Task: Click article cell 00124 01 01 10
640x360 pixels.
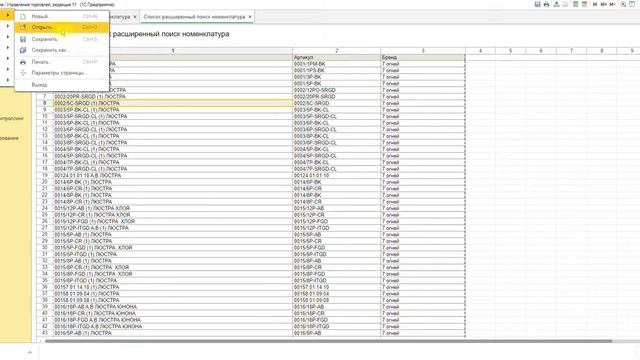Action: coord(336,176)
